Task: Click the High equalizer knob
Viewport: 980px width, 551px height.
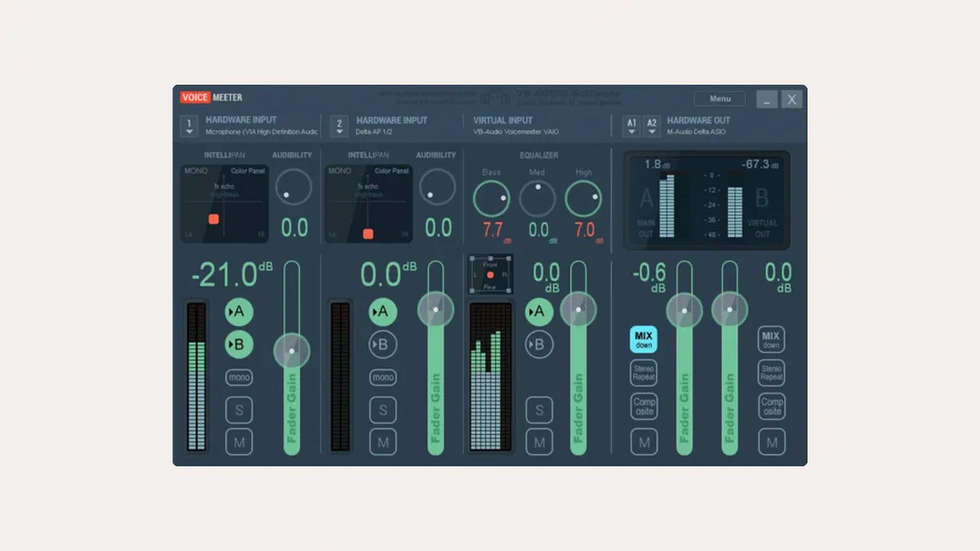Action: 583,198
